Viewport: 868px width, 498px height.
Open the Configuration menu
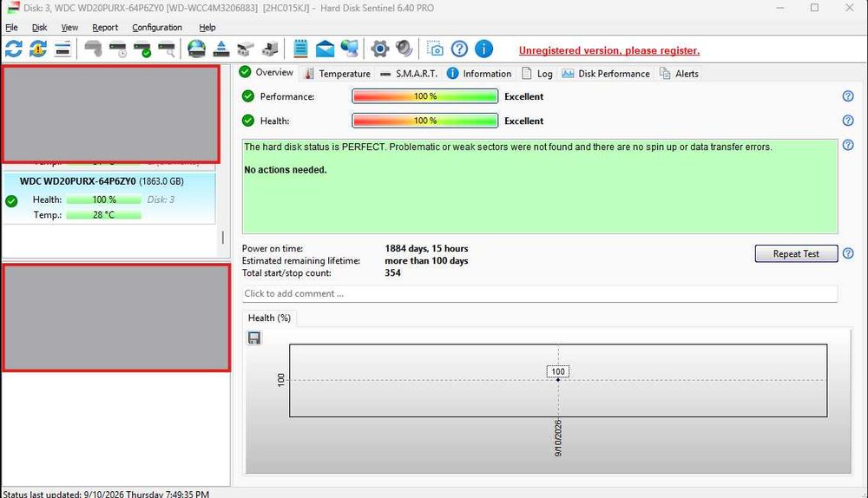pos(157,27)
